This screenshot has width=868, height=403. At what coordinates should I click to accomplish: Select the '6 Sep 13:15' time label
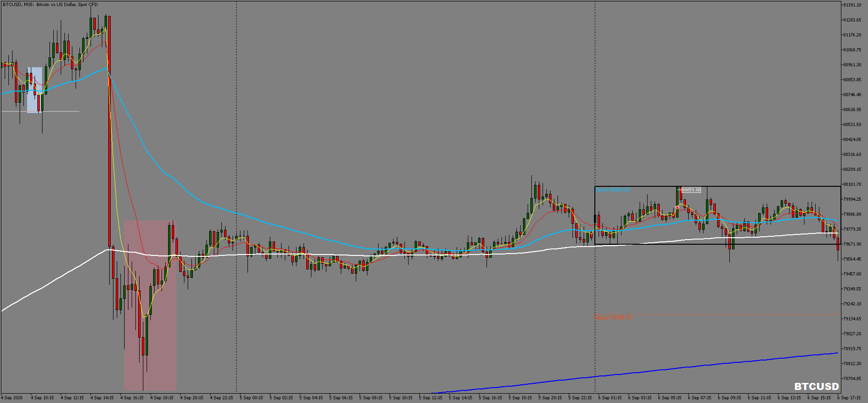[x=789, y=398]
